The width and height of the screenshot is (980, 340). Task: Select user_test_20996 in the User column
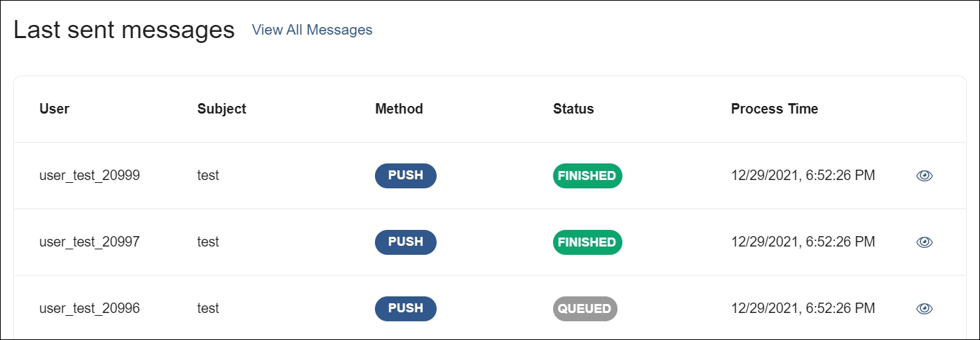coord(89,309)
